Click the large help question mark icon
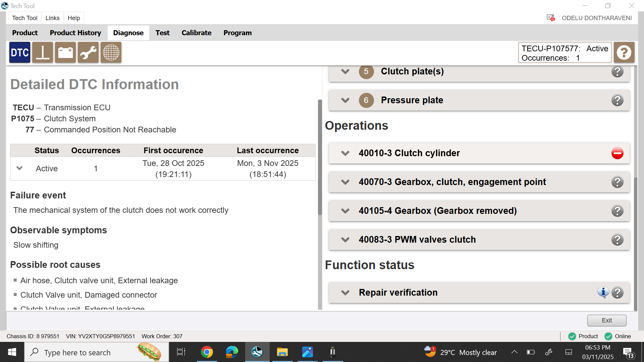 pos(624,53)
